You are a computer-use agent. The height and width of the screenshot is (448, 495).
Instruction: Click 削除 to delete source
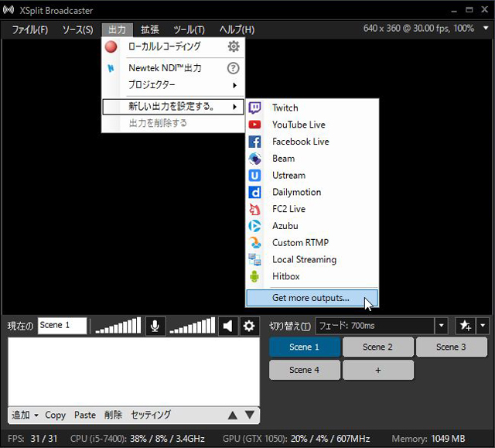click(113, 415)
